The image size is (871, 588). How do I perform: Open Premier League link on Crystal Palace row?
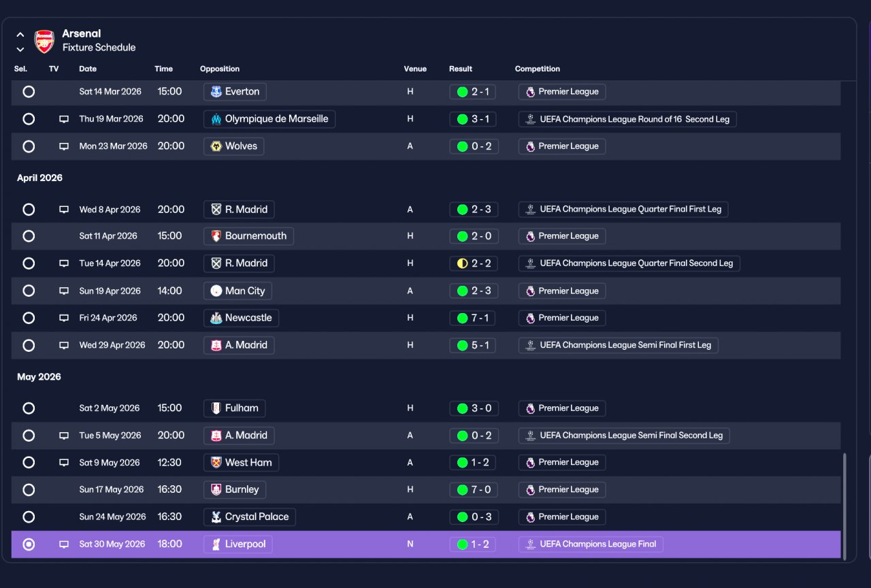pos(562,517)
